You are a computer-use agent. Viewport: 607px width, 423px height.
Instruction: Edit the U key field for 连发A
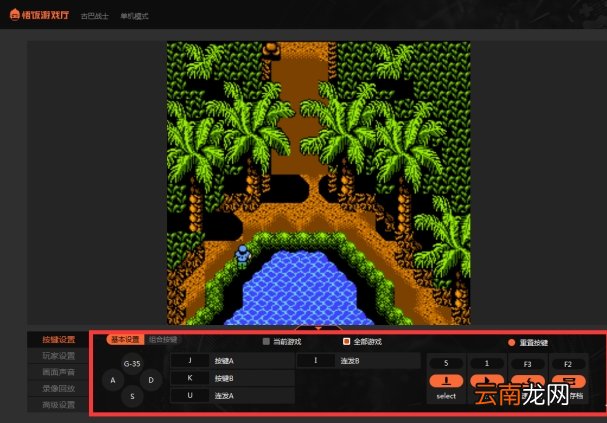(190, 396)
